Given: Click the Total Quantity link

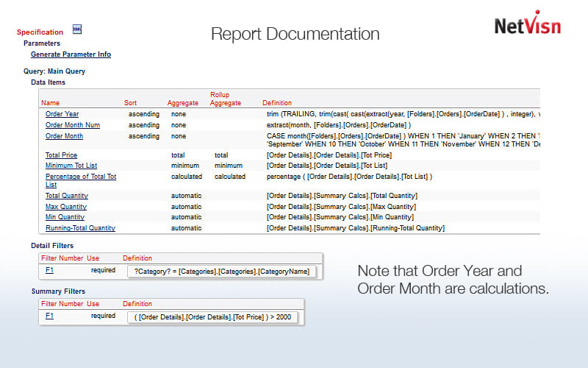Looking at the screenshot, I should (66, 196).
